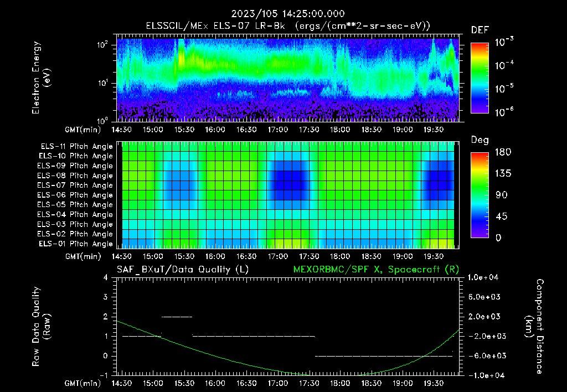Click the Deg label above the color bar
567x392 pixels.
[480, 140]
